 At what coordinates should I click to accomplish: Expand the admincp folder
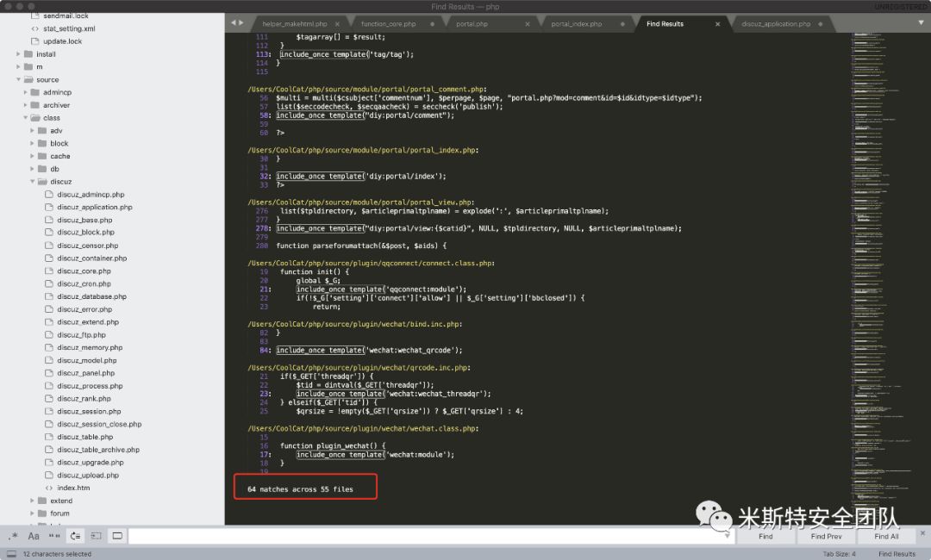point(26,92)
